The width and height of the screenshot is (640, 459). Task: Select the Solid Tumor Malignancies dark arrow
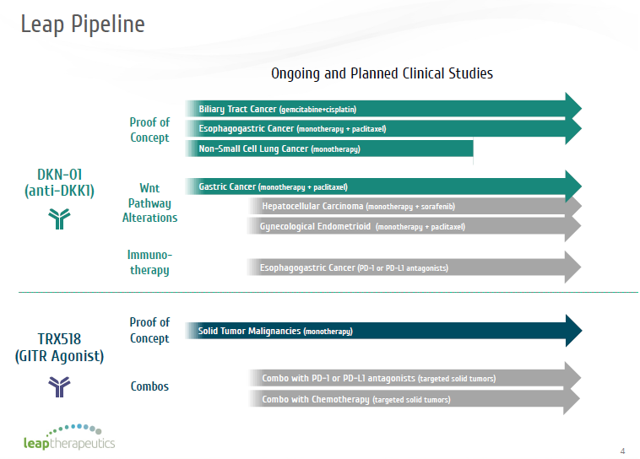[x=383, y=330]
